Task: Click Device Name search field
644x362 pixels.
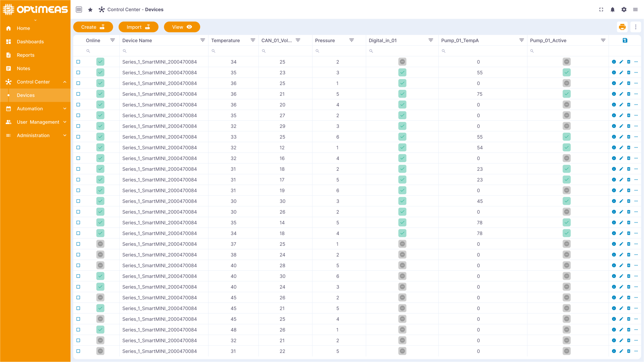Action: 164,51
